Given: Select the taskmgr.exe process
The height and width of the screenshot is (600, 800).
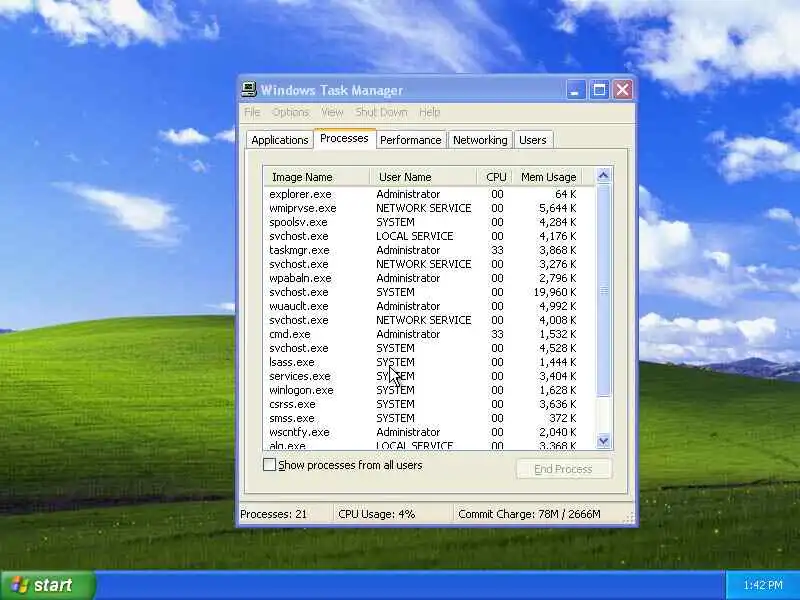Looking at the screenshot, I should tap(429, 251).
